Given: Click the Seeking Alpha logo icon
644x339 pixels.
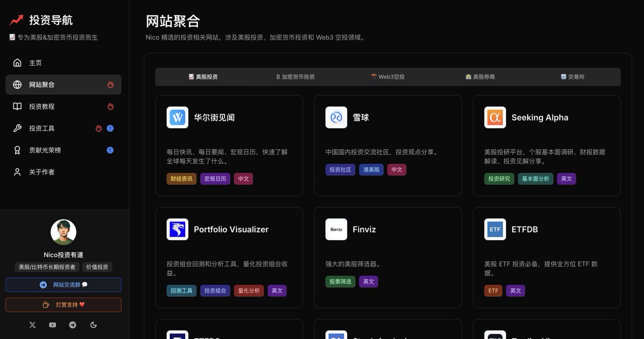Looking at the screenshot, I should [494, 117].
